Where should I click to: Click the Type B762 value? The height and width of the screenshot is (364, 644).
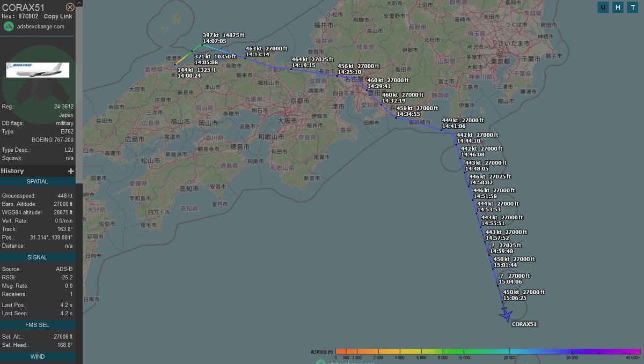point(66,131)
